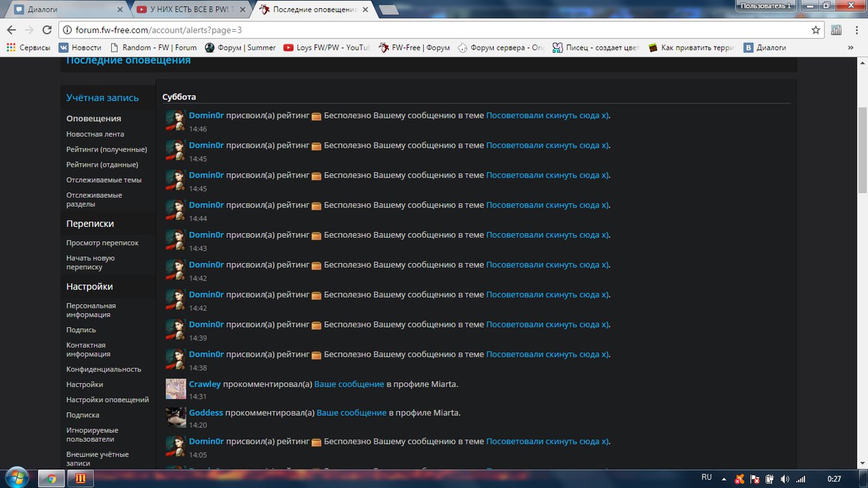Click the Apps grid icon labeled Сервисы
This screenshot has height=488, width=868.
11,47
